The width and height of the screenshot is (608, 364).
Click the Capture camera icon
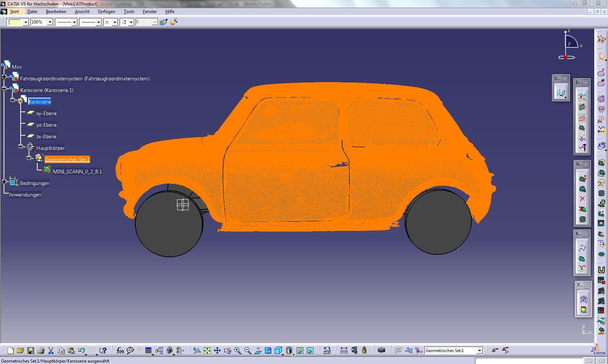point(381,350)
